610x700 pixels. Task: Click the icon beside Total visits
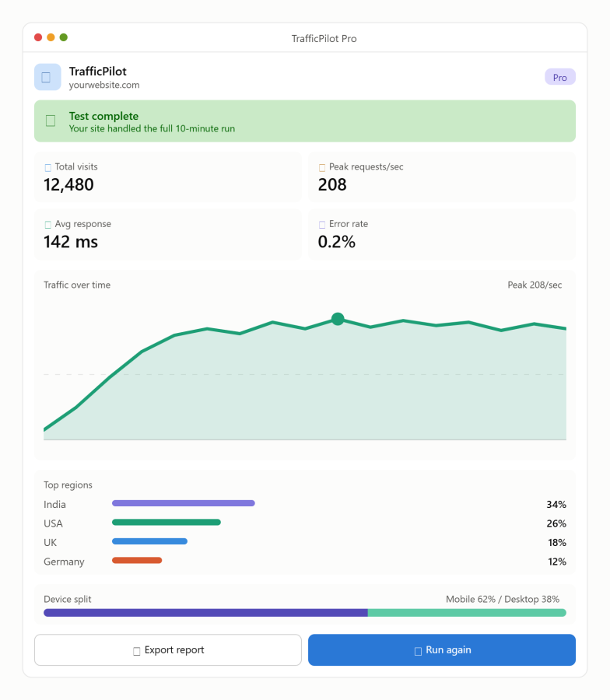47,168
